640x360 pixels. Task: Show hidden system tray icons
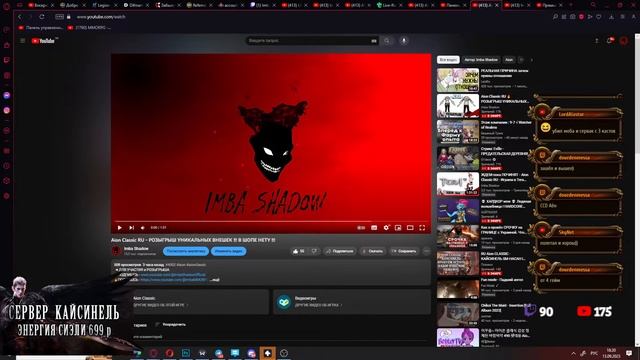[573, 353]
